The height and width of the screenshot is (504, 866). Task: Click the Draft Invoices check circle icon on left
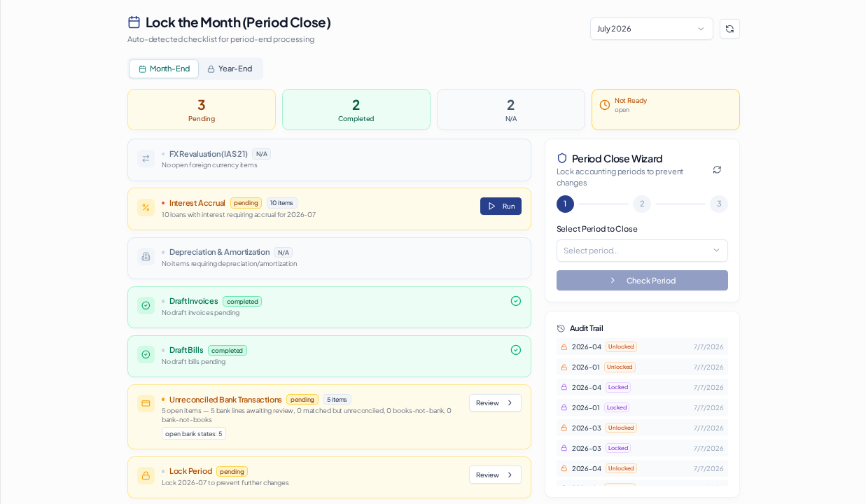tap(146, 305)
